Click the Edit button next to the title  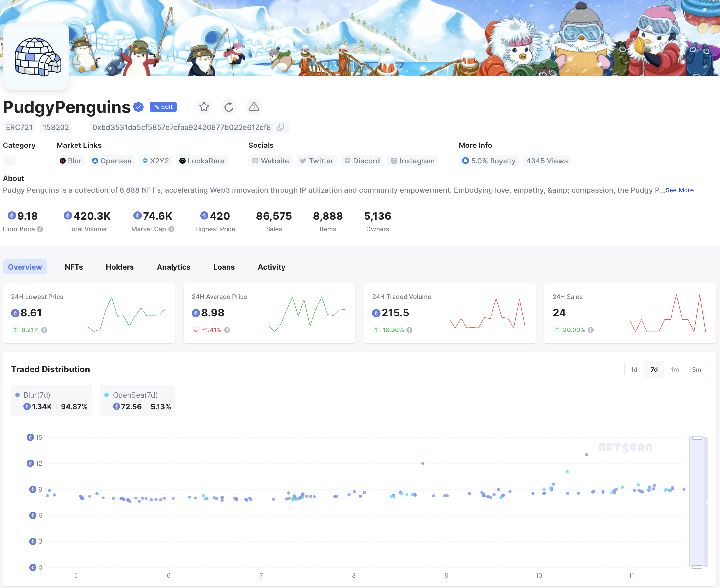(x=163, y=107)
